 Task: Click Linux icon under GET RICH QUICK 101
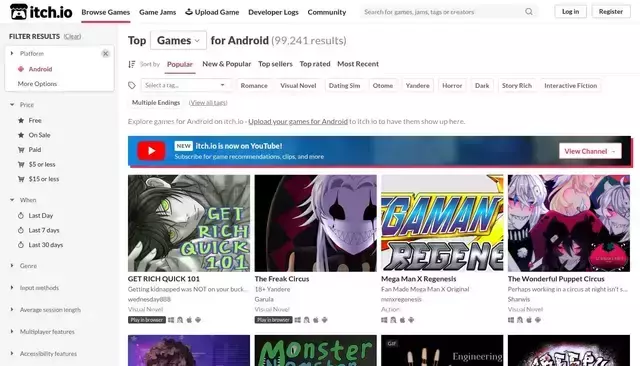pyautogui.click(x=180, y=320)
